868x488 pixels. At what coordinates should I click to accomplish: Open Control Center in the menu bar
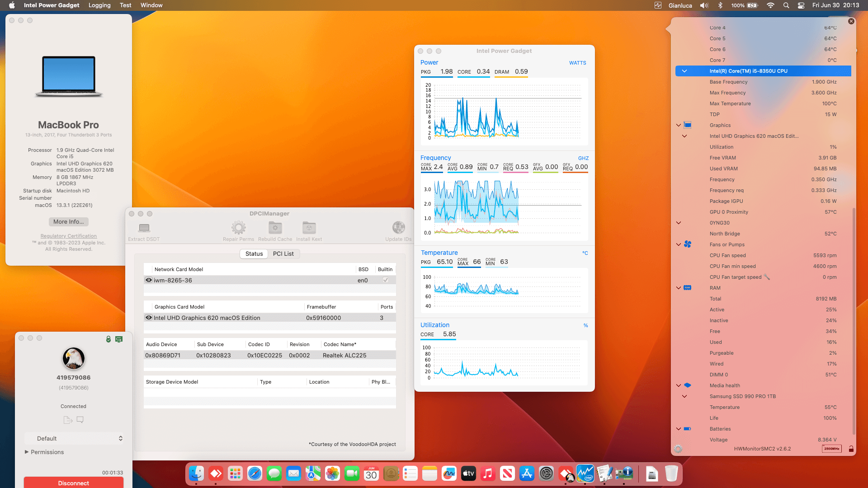(801, 5)
